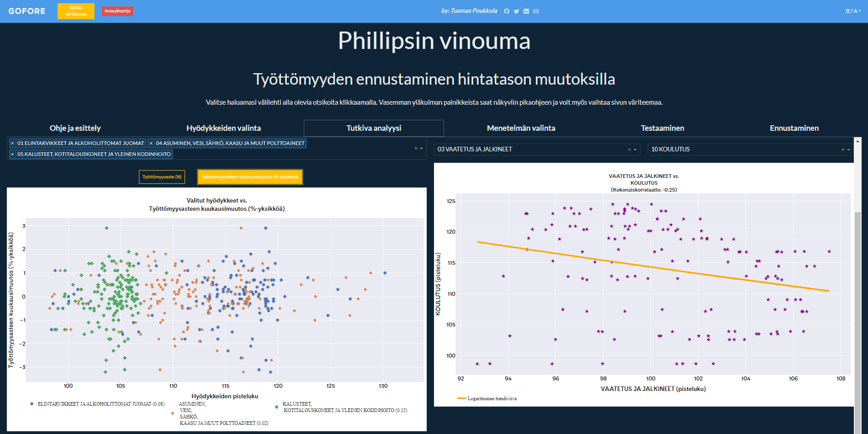868x434 pixels.
Task: Toggle KALUSTEET series in chart legend
Action: pos(343,407)
